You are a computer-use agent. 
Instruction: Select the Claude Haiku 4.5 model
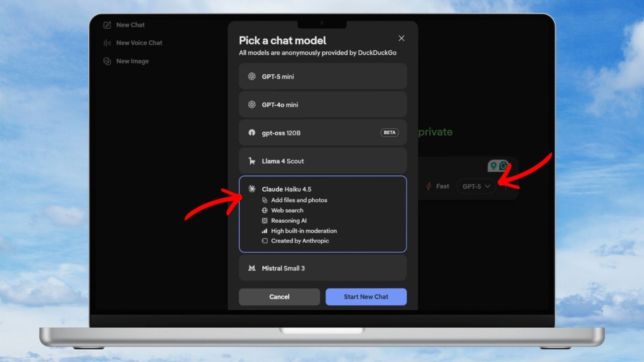coord(323,214)
